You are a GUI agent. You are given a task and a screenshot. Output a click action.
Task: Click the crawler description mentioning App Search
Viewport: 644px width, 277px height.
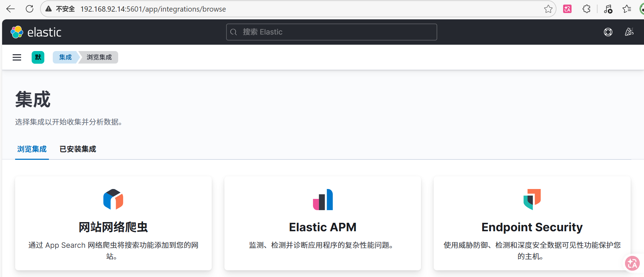[113, 251]
